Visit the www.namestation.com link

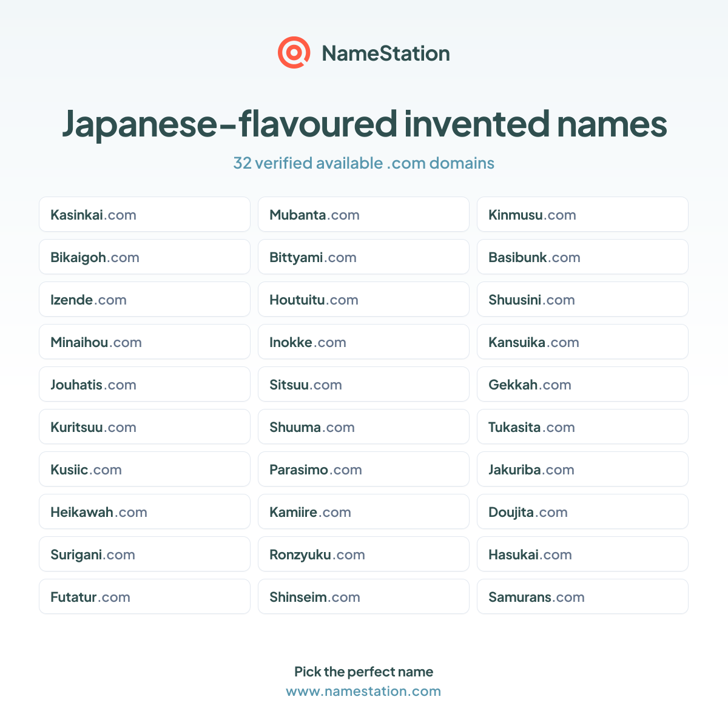coord(363,691)
